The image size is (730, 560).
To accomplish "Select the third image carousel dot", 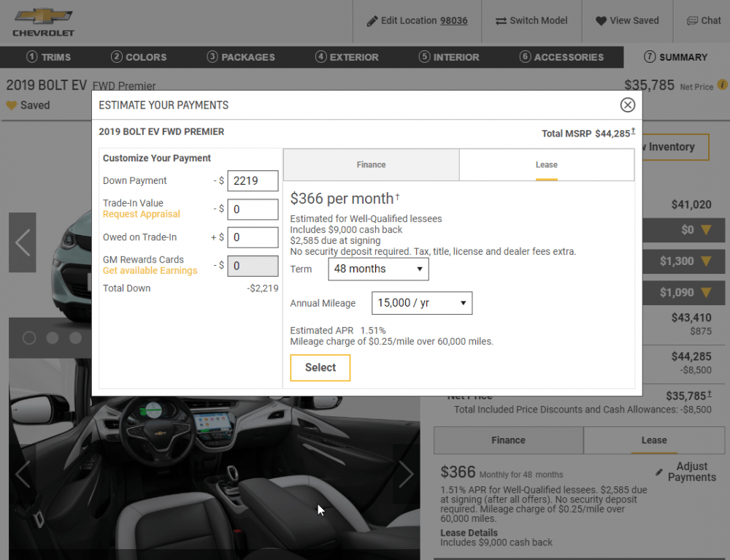I will (75, 338).
